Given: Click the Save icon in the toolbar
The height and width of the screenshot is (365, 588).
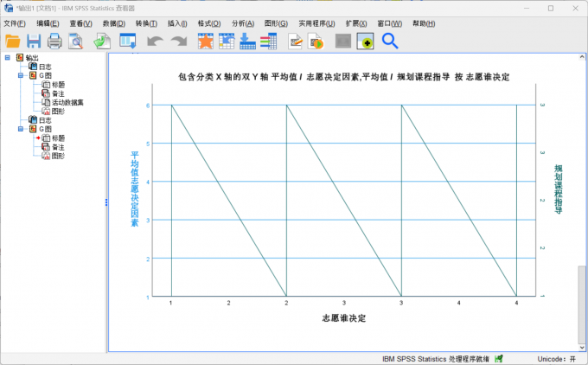Looking at the screenshot, I should pos(34,41).
